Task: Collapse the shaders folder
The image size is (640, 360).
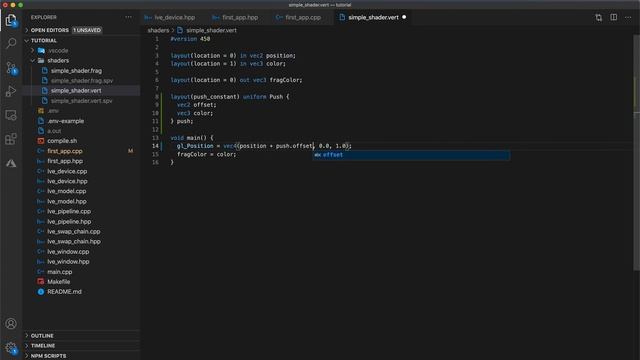Action: (33, 60)
